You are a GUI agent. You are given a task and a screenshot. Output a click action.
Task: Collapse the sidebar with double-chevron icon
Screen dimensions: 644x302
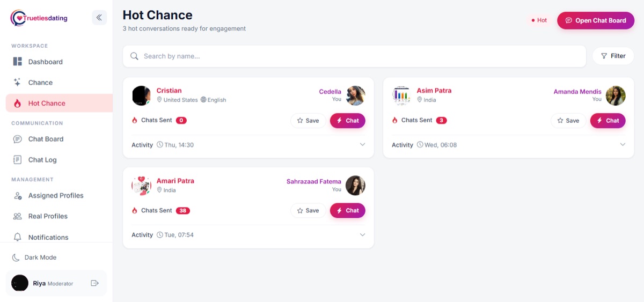tap(99, 18)
